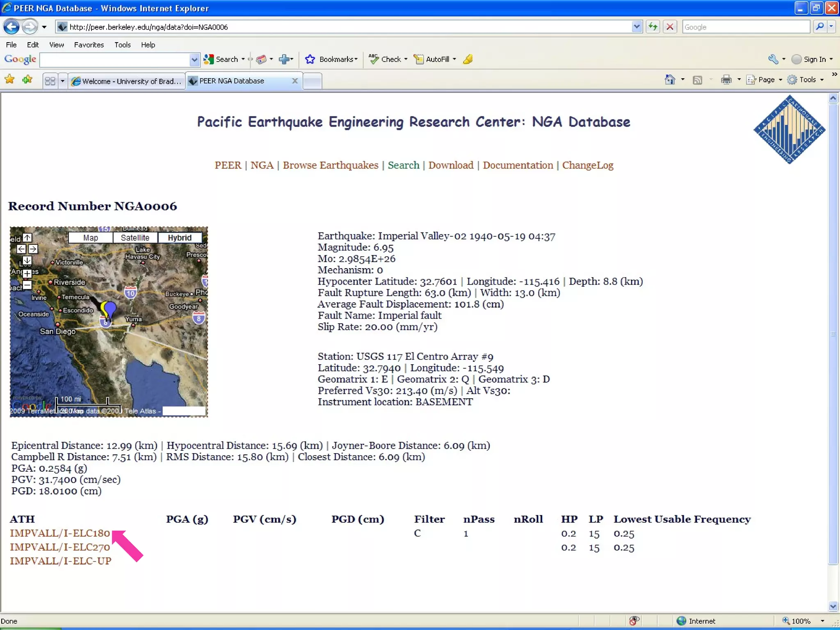Click the Google toolbar search input field

pyautogui.click(x=115, y=60)
